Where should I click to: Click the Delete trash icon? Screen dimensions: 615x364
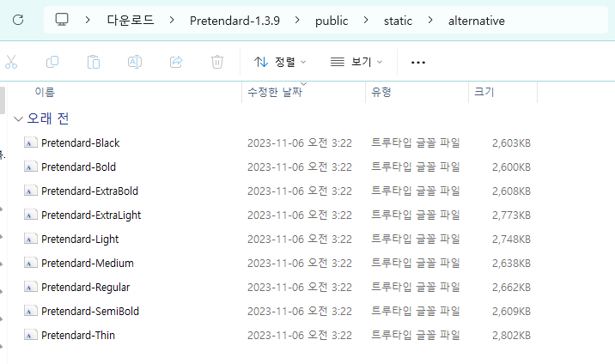(x=217, y=62)
